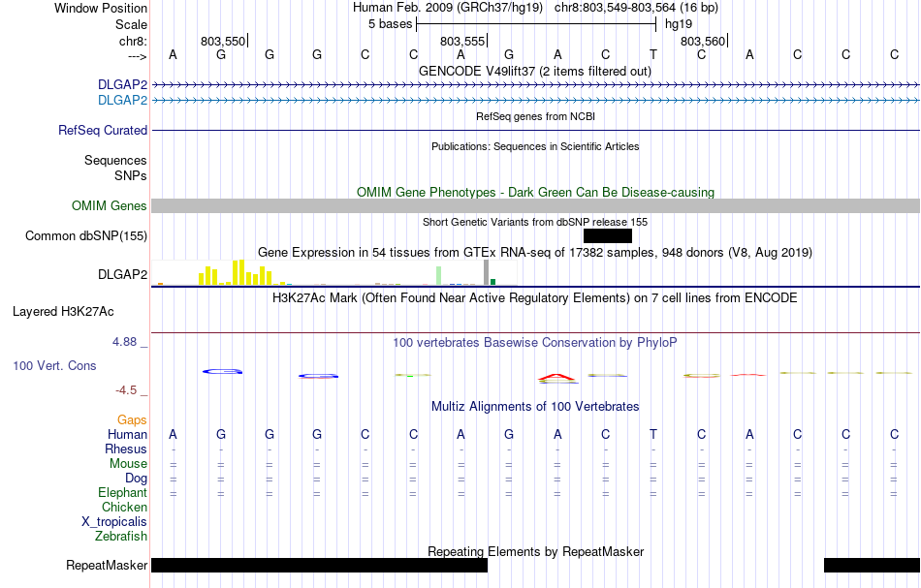Click the 803,550 position marker
The image size is (921, 588).
pos(224,41)
